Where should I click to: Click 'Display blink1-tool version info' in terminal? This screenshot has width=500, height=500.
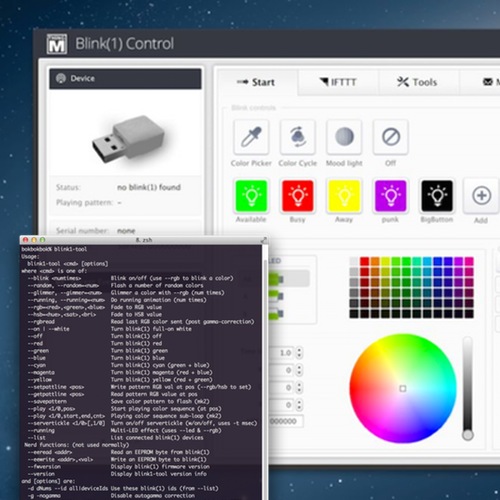tap(159, 474)
